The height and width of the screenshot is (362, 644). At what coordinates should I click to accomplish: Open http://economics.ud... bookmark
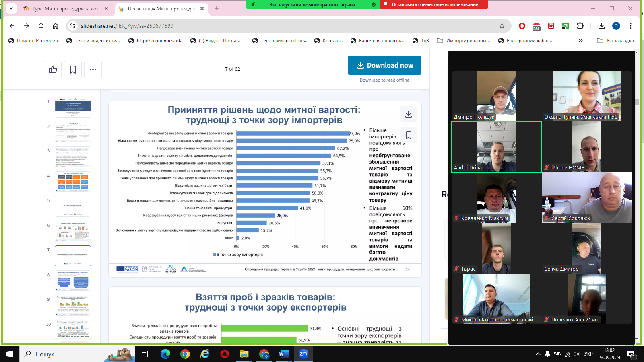[156, 41]
